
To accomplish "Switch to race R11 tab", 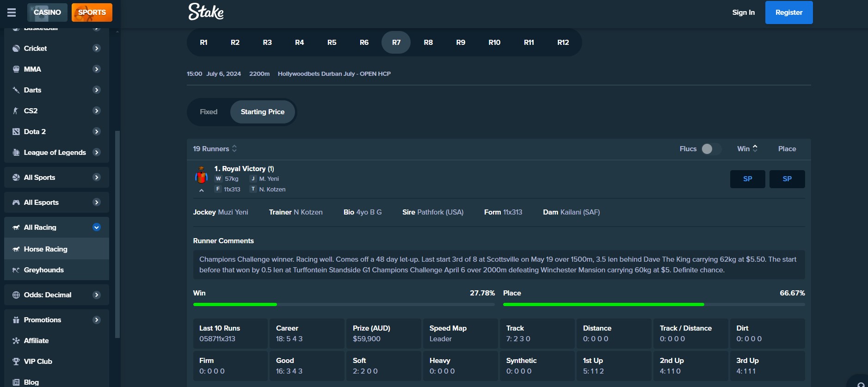I will (x=529, y=42).
